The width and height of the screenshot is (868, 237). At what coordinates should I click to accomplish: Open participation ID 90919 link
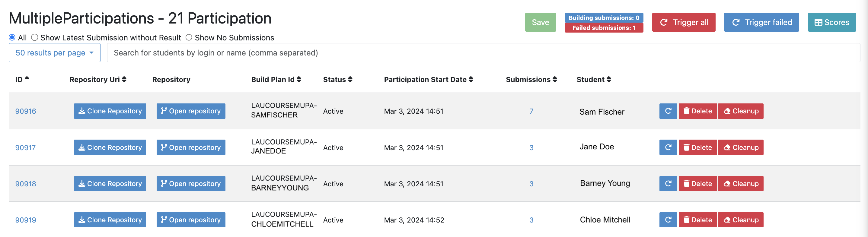pos(26,220)
